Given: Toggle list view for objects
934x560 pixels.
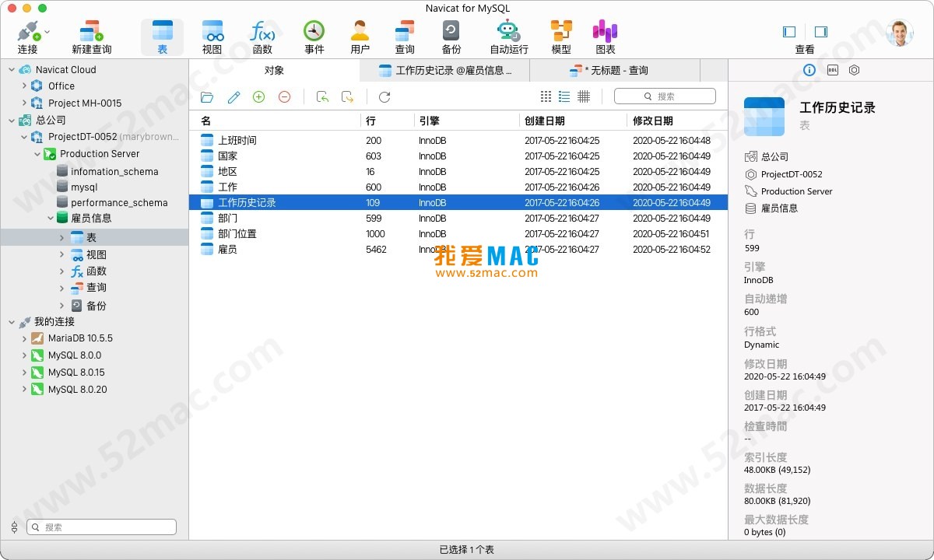Looking at the screenshot, I should pos(564,97).
